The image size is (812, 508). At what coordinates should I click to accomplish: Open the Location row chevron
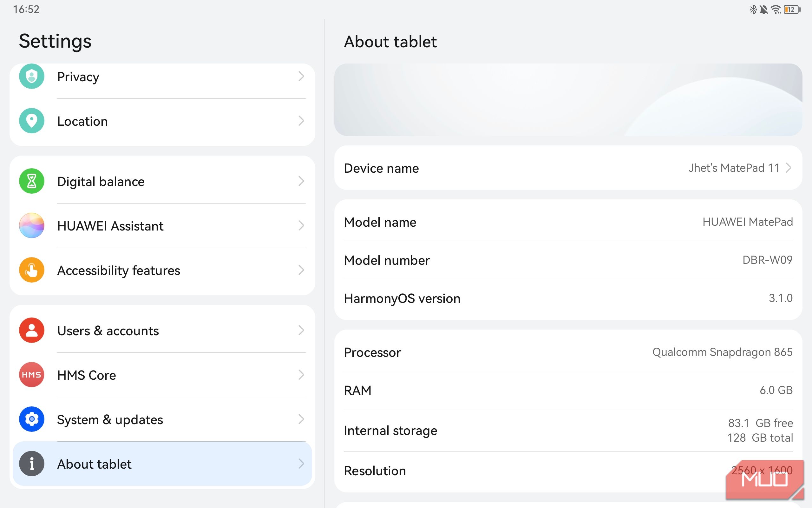pyautogui.click(x=301, y=121)
